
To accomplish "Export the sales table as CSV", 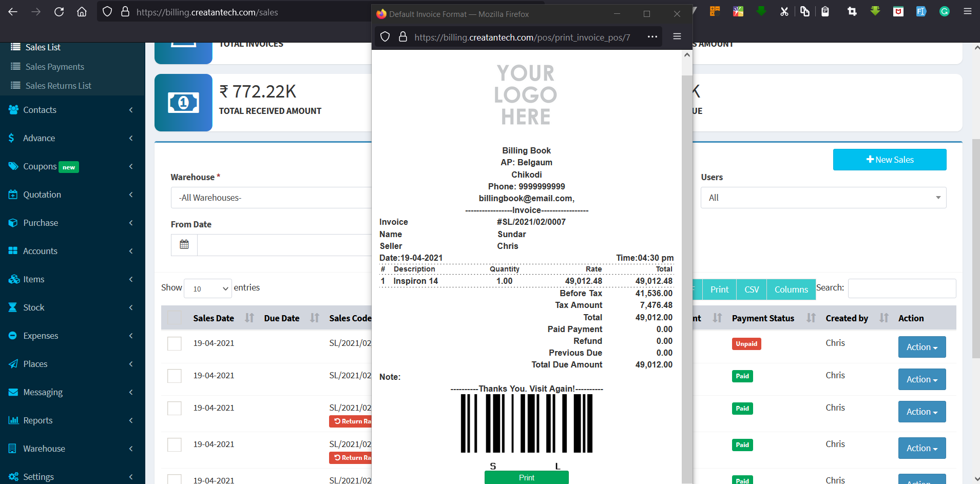I will (x=752, y=289).
